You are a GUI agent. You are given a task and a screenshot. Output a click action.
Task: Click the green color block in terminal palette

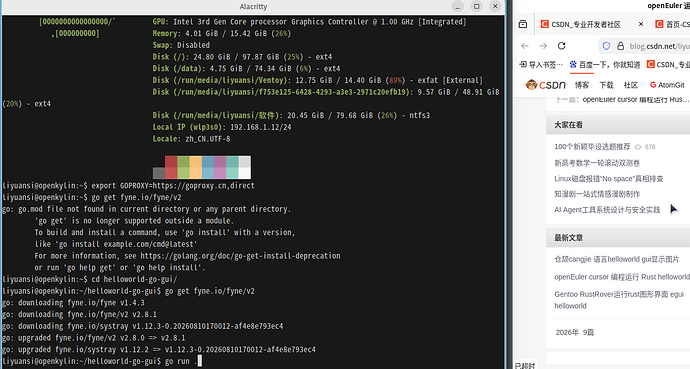(x=184, y=167)
